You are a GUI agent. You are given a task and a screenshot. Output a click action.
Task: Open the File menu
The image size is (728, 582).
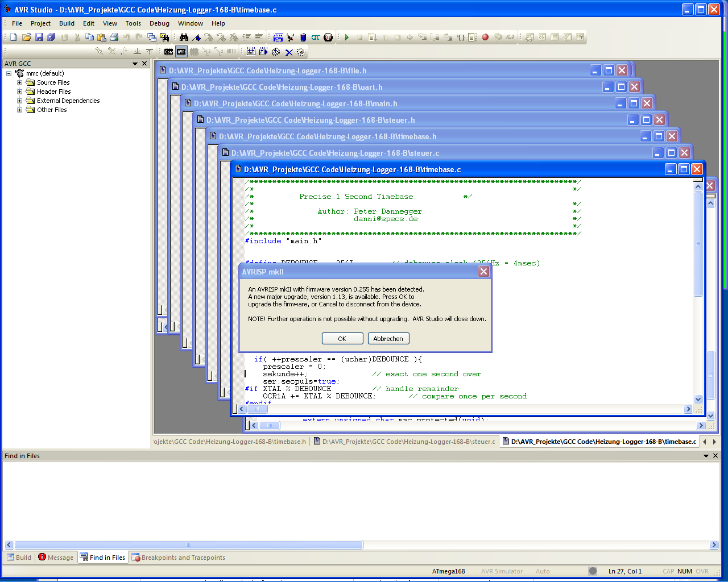[x=17, y=23]
